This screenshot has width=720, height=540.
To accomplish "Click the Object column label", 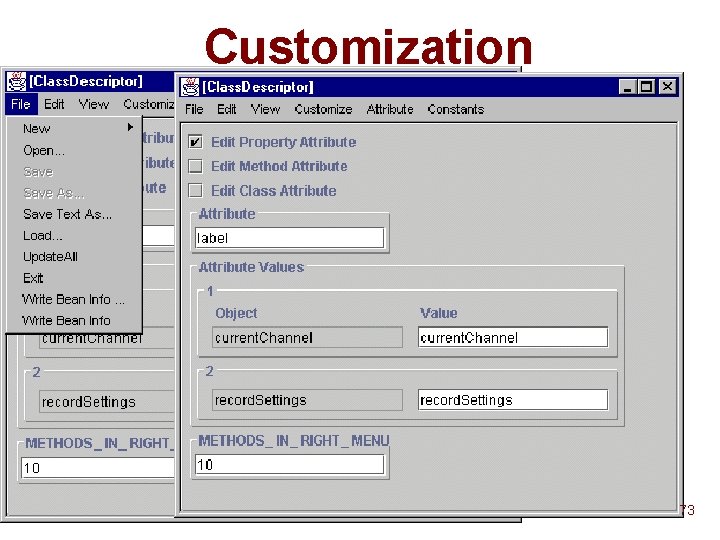I will (236, 313).
